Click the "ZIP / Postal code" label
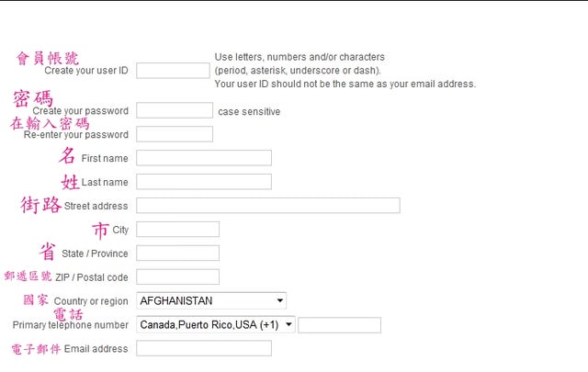This screenshot has height=372, width=588. pos(92,277)
